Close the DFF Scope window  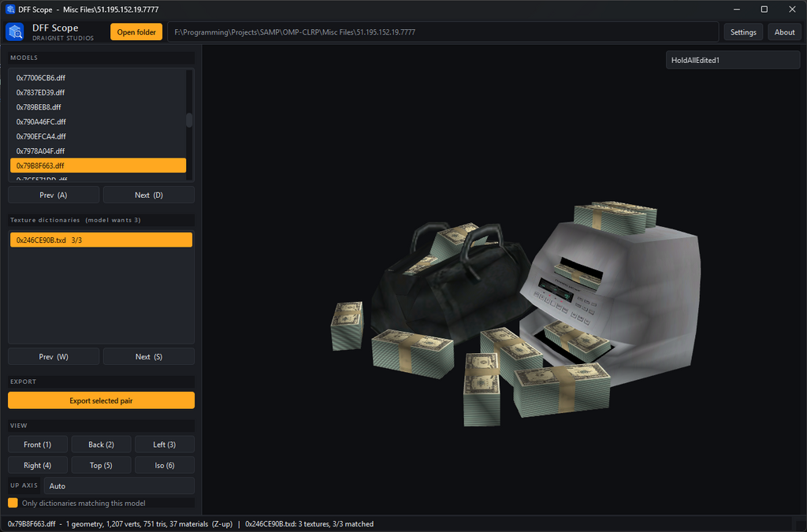(x=792, y=9)
